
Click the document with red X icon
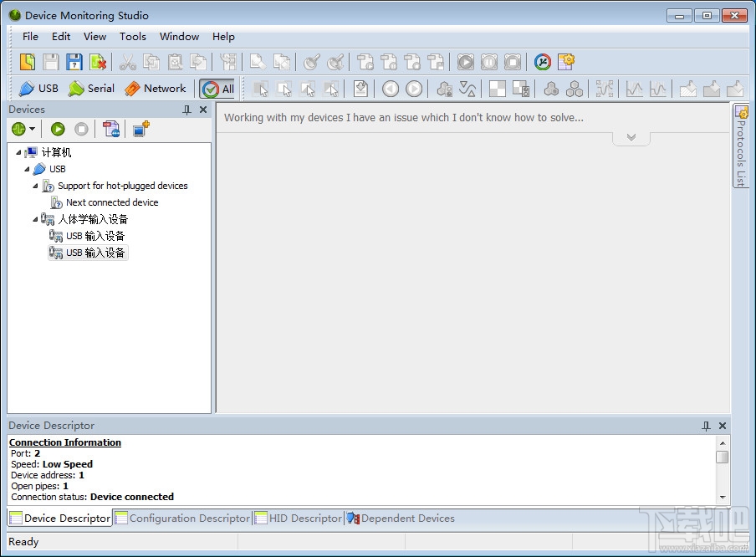tap(98, 62)
